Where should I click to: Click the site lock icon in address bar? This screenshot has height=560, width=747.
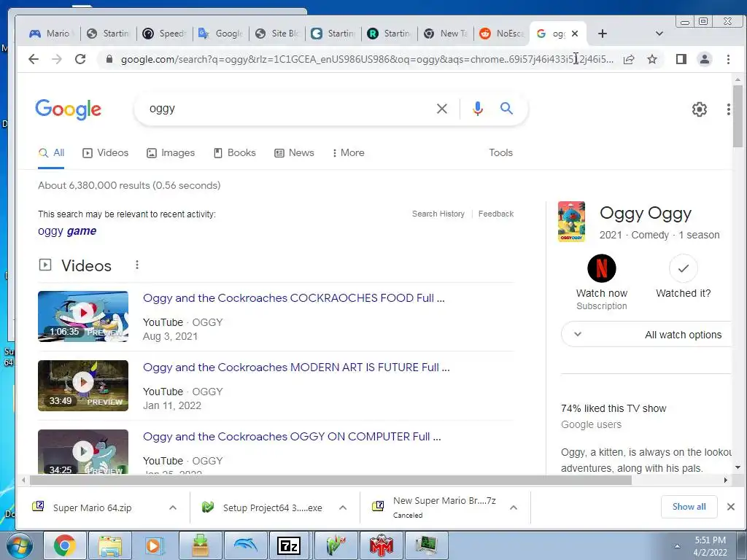(x=109, y=59)
